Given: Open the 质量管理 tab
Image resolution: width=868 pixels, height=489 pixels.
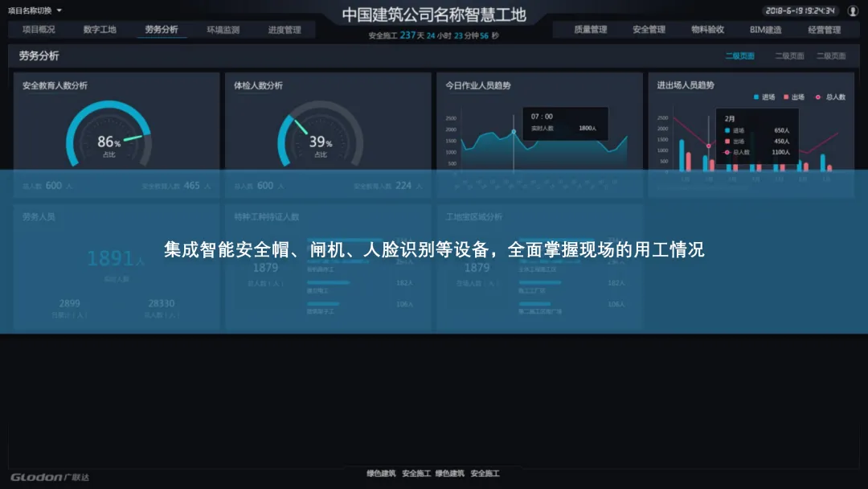Looking at the screenshot, I should pos(591,29).
